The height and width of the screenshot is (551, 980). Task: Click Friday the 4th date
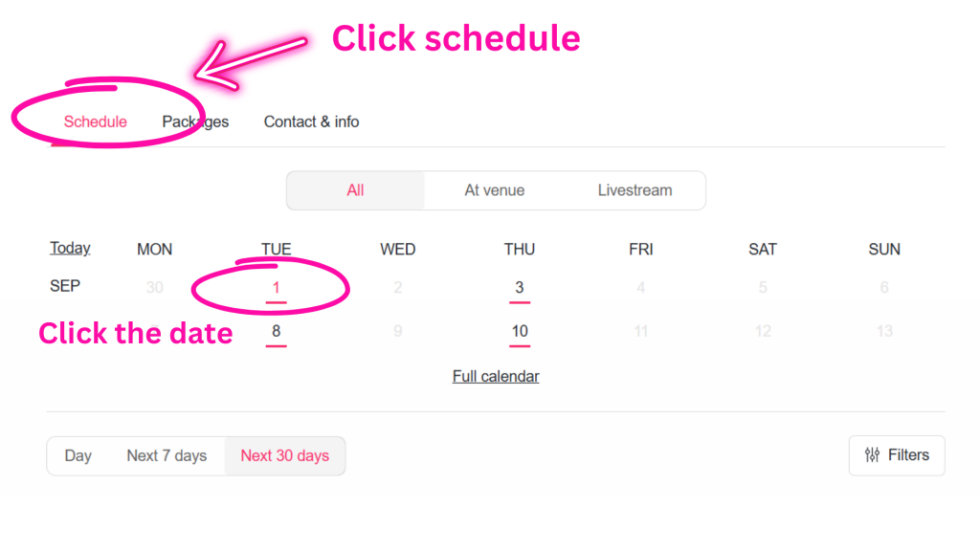point(641,287)
